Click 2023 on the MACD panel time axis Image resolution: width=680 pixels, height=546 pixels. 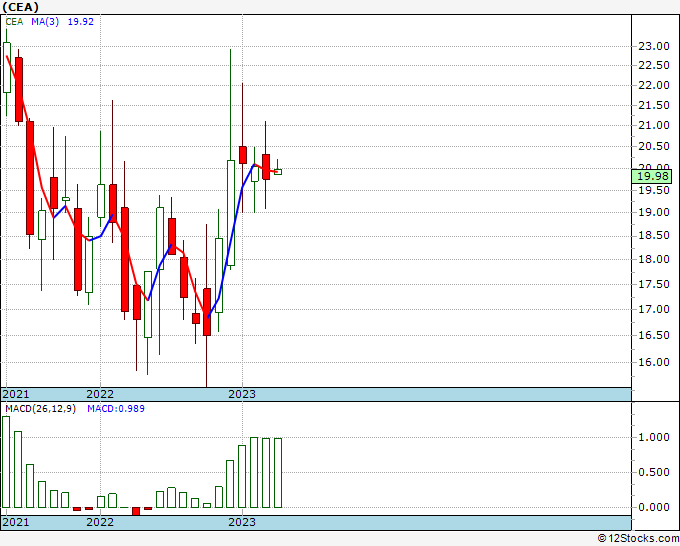tap(242, 522)
